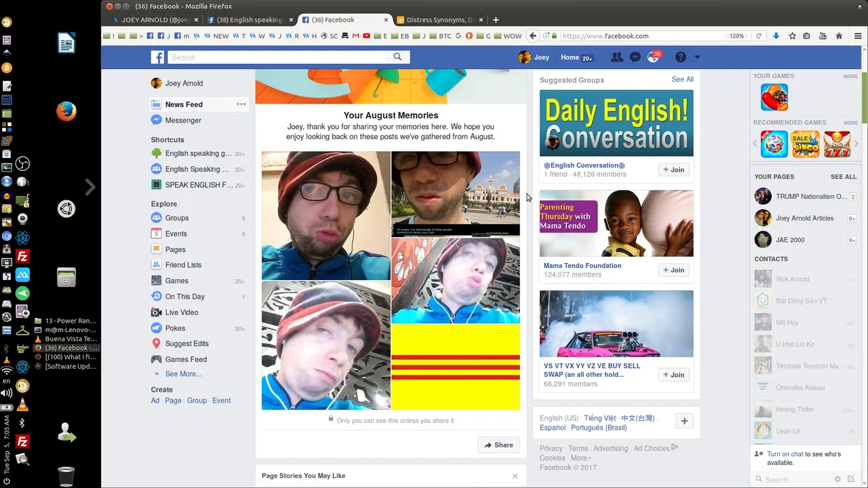Expand More dropdown in footer
The height and width of the screenshot is (488, 868).
(580, 458)
